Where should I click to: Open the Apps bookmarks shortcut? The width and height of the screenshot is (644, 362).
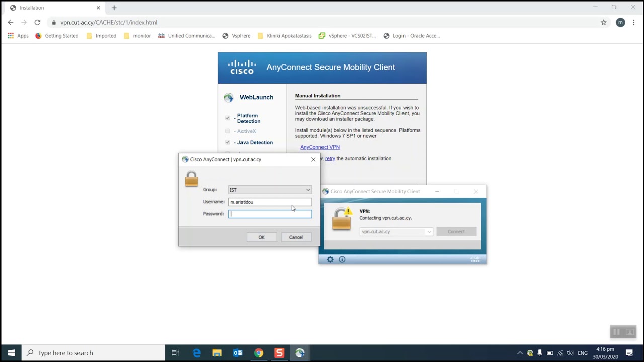pos(18,36)
